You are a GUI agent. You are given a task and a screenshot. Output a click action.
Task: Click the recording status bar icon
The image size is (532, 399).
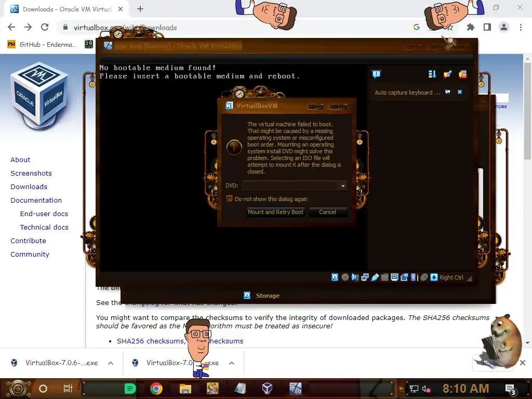(x=404, y=277)
